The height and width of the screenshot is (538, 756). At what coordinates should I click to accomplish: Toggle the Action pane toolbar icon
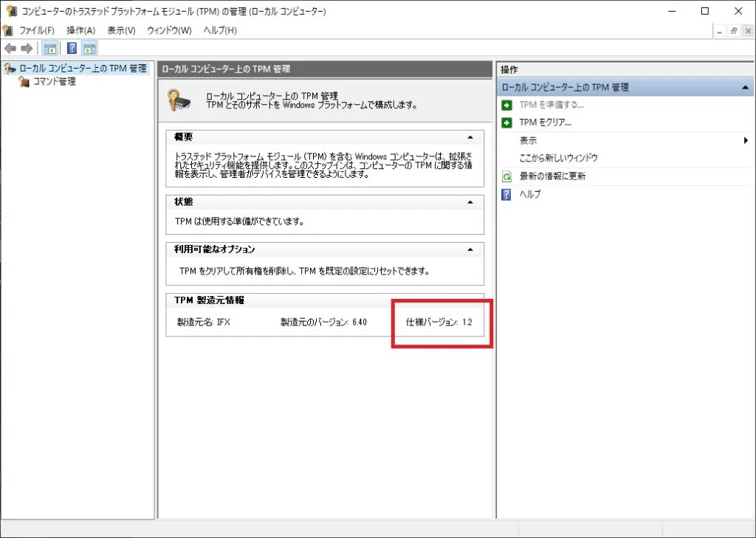89,48
